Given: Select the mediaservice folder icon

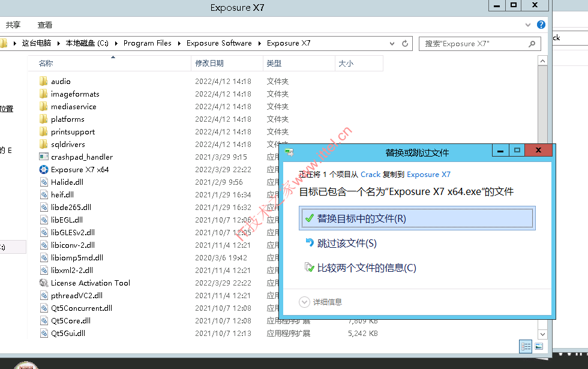Looking at the screenshot, I should point(43,107).
